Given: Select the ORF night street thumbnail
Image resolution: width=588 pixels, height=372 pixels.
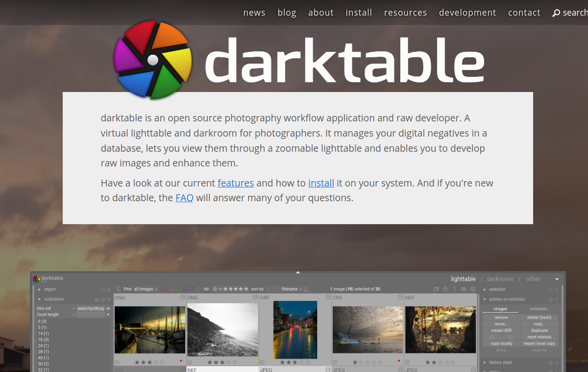Looking at the screenshot, I should click(295, 329).
